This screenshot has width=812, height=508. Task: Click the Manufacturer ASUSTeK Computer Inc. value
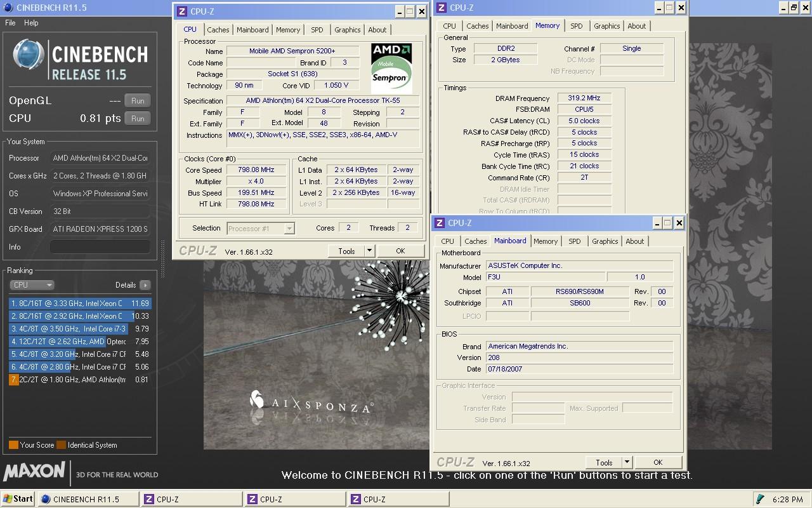(580, 266)
